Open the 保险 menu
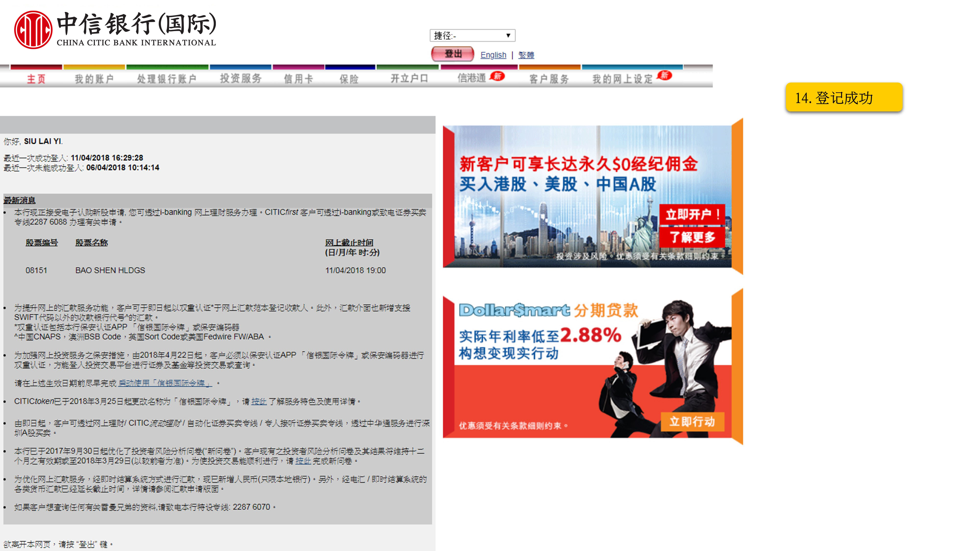 click(349, 79)
